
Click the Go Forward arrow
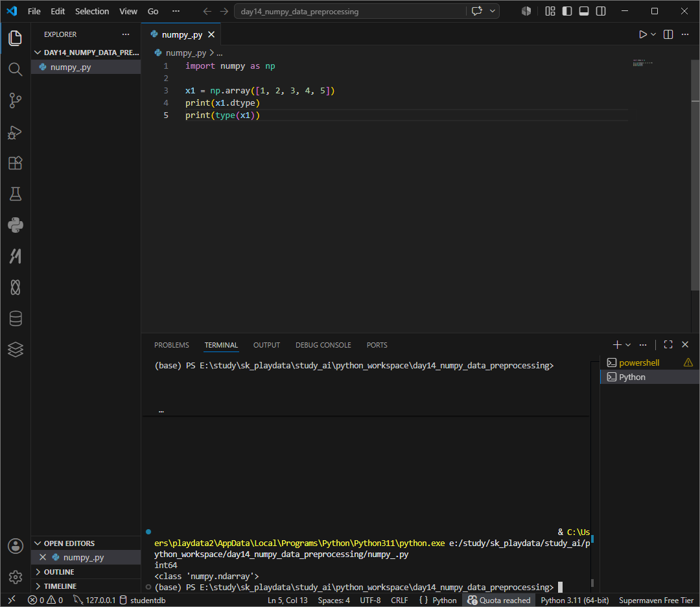pyautogui.click(x=224, y=12)
